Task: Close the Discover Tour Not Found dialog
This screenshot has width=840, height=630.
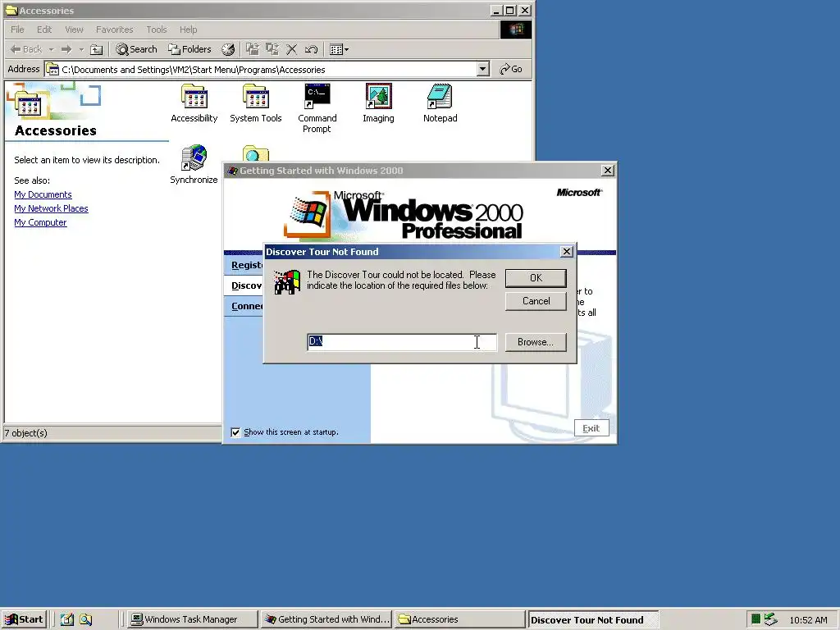Action: click(x=566, y=252)
